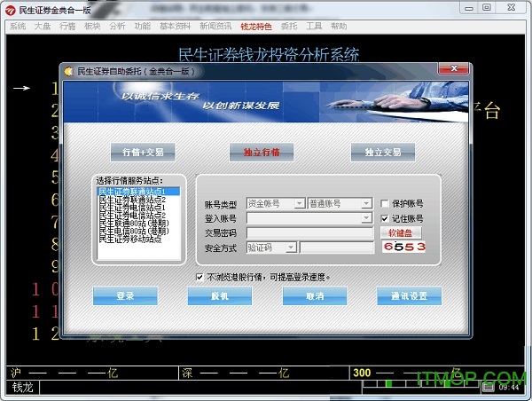Open the 委托 menu
The width and height of the screenshot is (532, 401).
click(x=289, y=26)
